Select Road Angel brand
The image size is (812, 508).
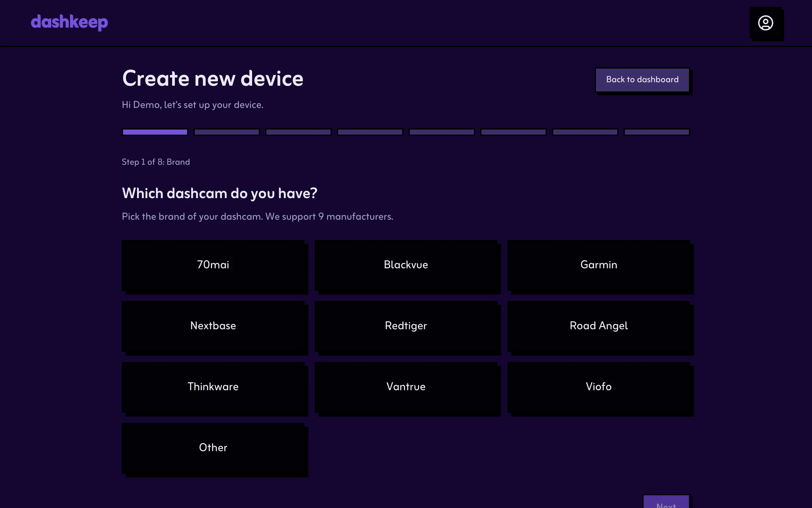click(599, 326)
